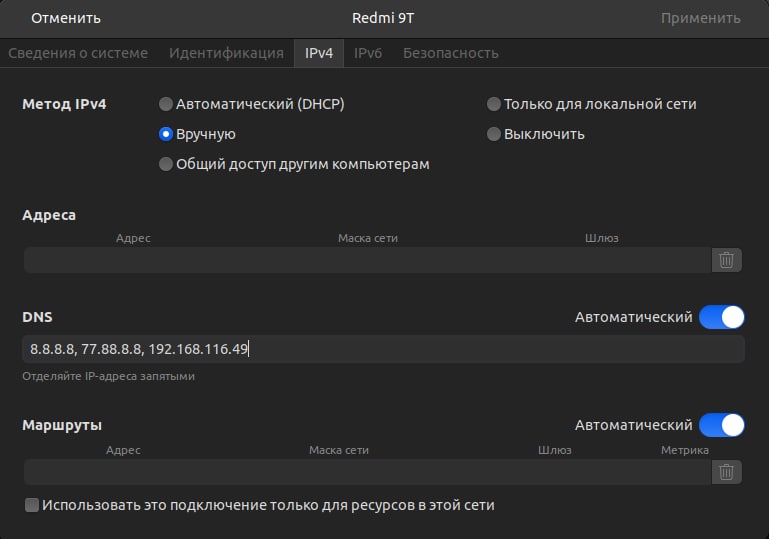Switch to the IPv6 tab
The height and width of the screenshot is (539, 769).
(x=368, y=53)
